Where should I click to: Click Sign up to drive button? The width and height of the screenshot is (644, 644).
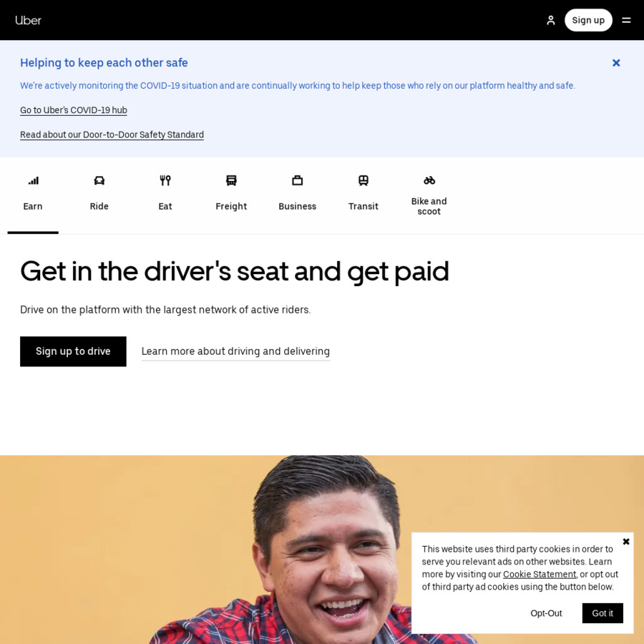coord(73,351)
